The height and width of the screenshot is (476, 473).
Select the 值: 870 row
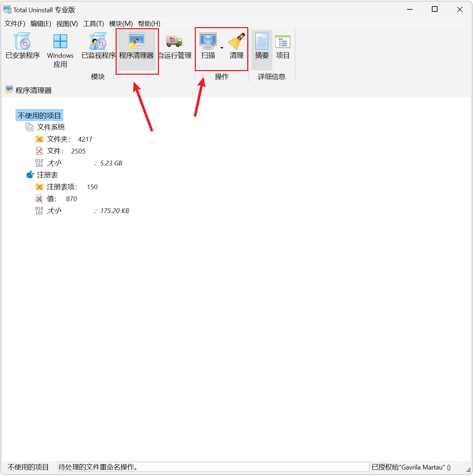coord(62,199)
